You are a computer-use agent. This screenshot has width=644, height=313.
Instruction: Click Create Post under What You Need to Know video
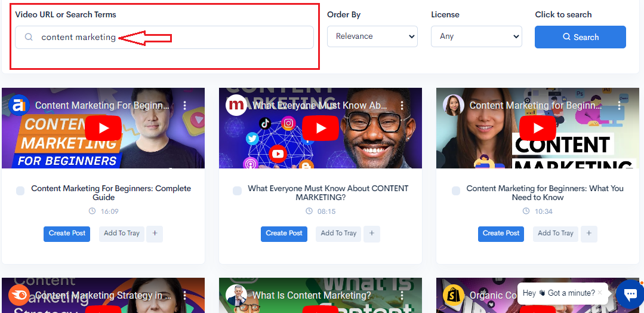pyautogui.click(x=501, y=234)
